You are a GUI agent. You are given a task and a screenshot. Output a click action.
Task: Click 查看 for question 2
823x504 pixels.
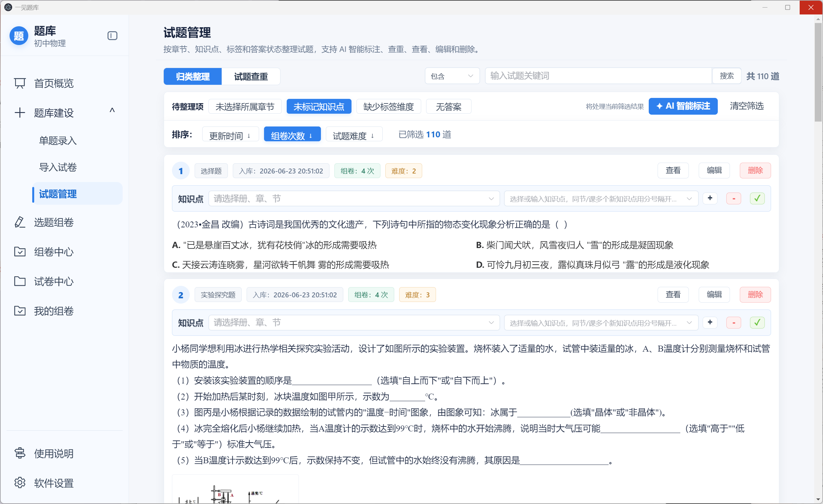point(673,295)
